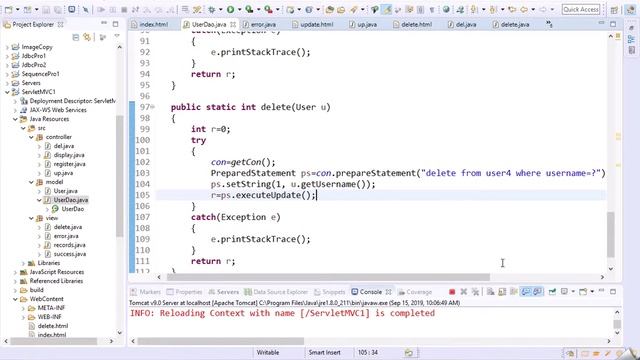Show hidden editor tabs overflow list
This screenshot has width=640, height=360.
(549, 24)
